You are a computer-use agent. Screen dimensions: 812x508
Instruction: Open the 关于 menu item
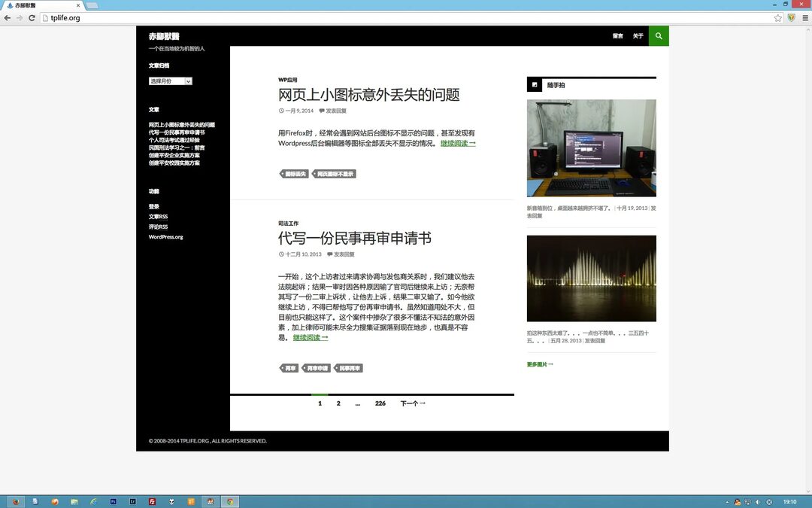pyautogui.click(x=638, y=35)
